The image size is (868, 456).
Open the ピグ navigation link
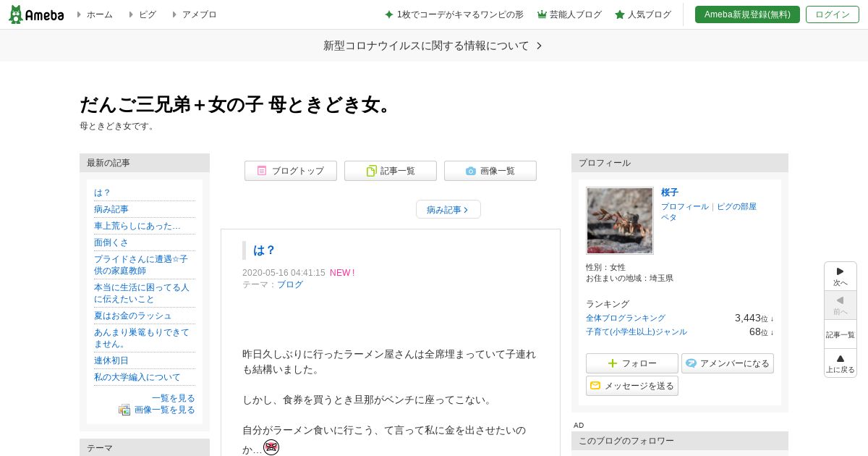click(147, 14)
